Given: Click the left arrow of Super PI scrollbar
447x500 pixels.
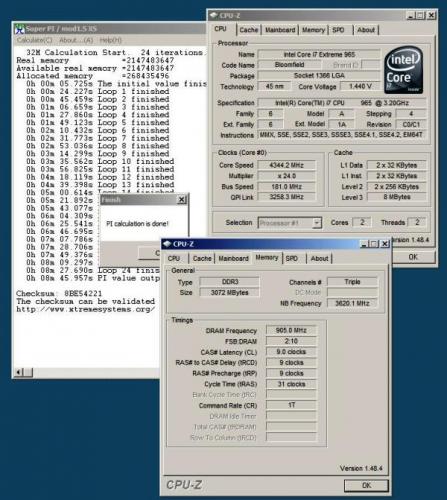Looking at the screenshot, I should 19,372.
